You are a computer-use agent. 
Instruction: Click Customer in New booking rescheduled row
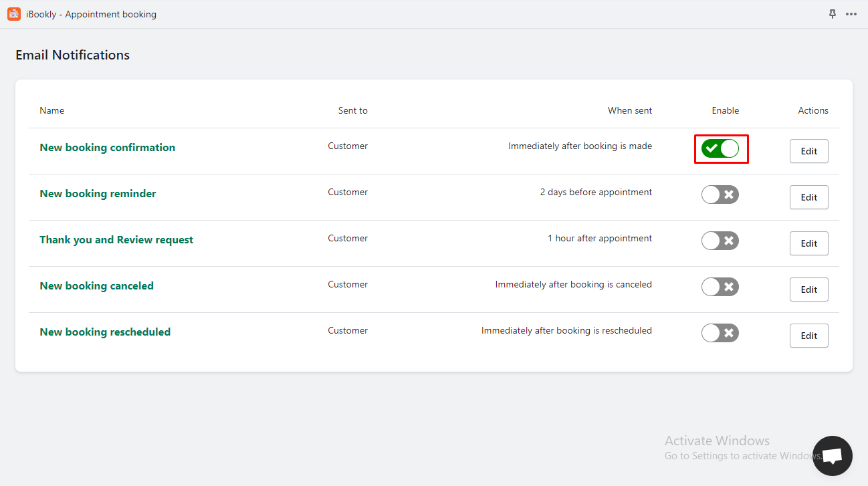pos(348,330)
